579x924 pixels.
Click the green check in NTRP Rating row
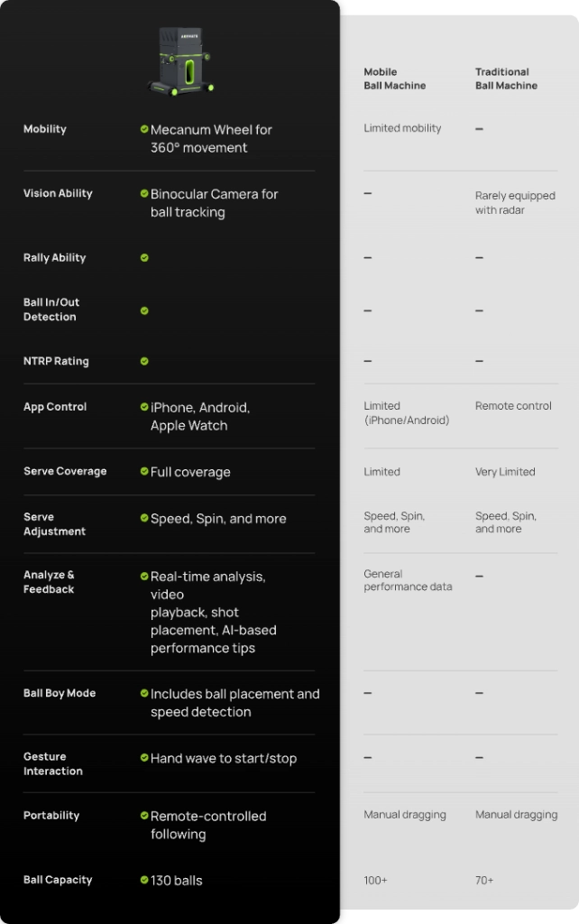[x=144, y=361]
